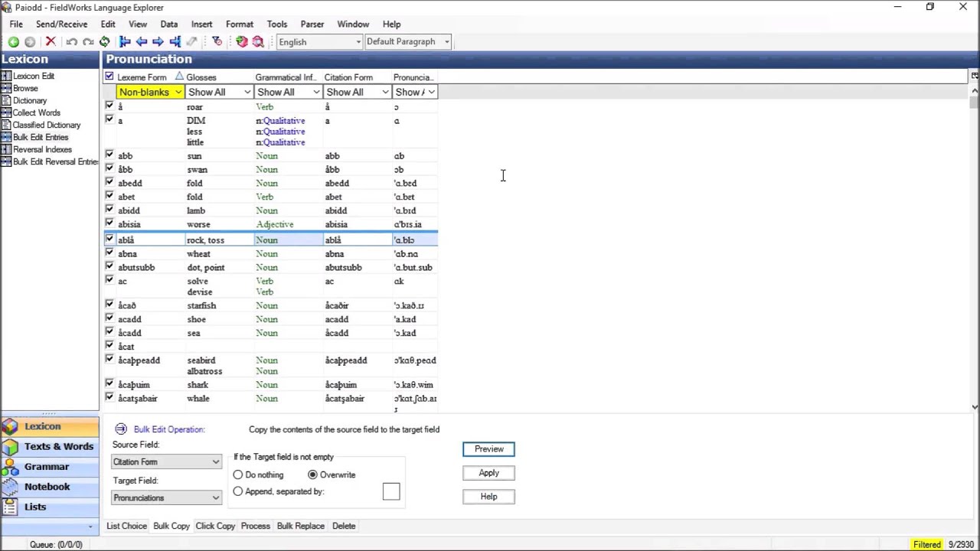The image size is (980, 551).
Task: Open the English writing system dropdown
Action: [x=319, y=42]
